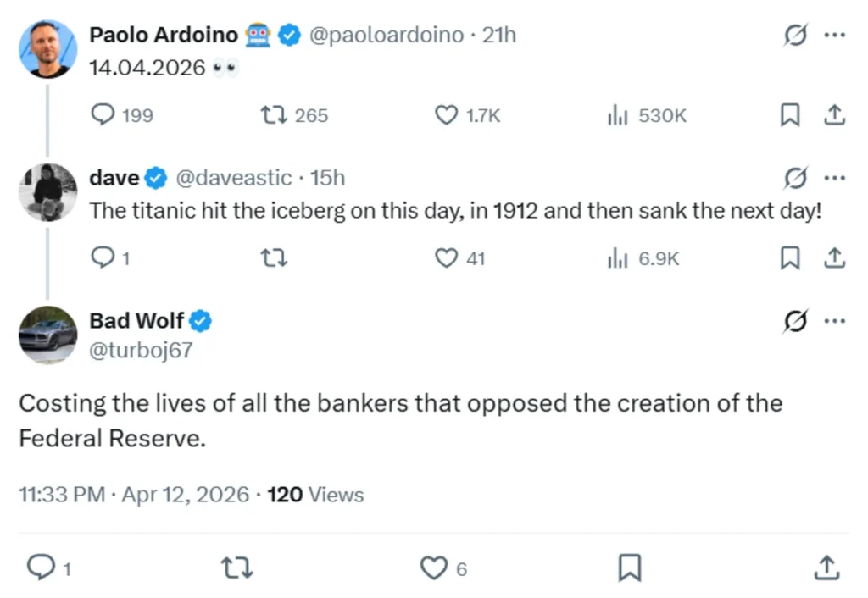
Task: Click Paolo Ardoino's blue verified badge
Action: [x=290, y=35]
